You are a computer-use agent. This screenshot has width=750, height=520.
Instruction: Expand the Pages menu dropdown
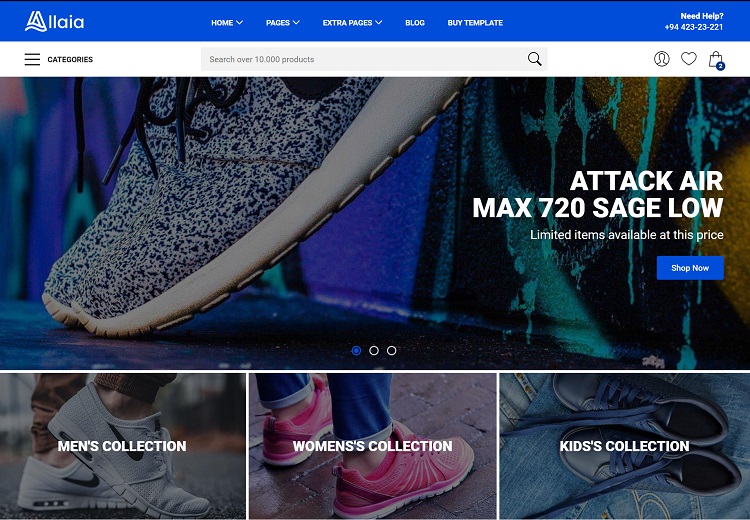[283, 22]
